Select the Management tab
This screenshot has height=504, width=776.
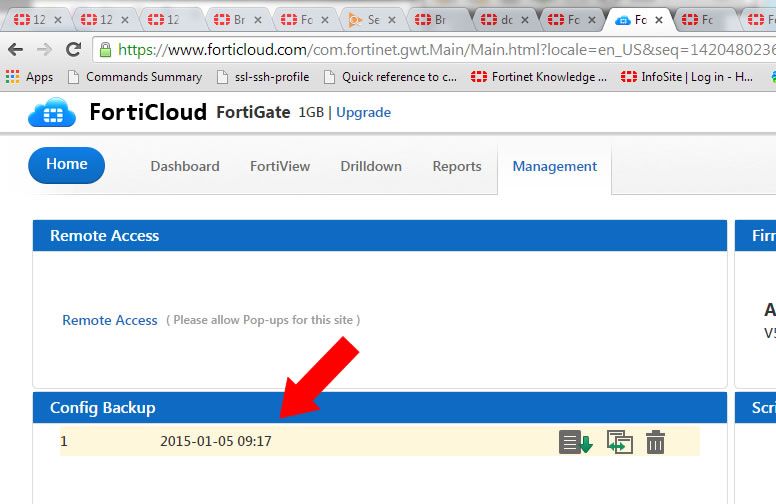coord(555,166)
